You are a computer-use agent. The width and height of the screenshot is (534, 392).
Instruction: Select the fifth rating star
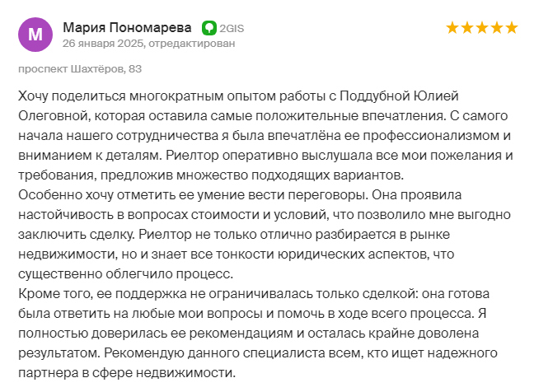[512, 28]
